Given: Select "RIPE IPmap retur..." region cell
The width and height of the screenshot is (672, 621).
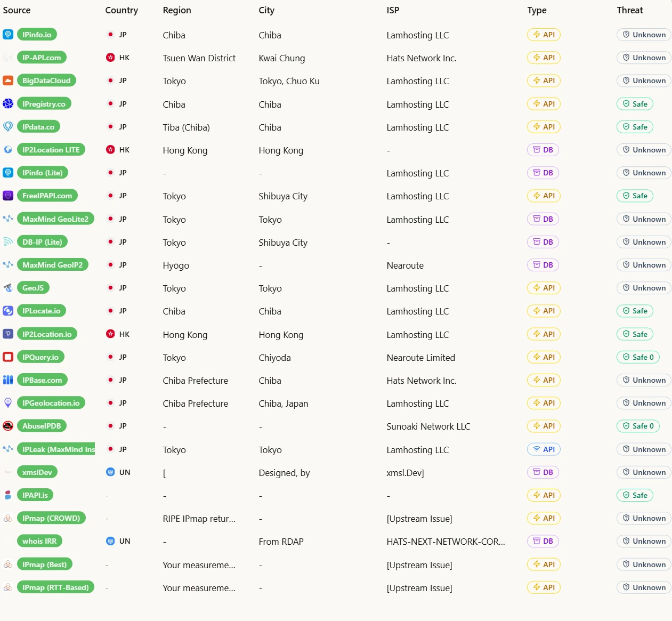Looking at the screenshot, I should (199, 519).
